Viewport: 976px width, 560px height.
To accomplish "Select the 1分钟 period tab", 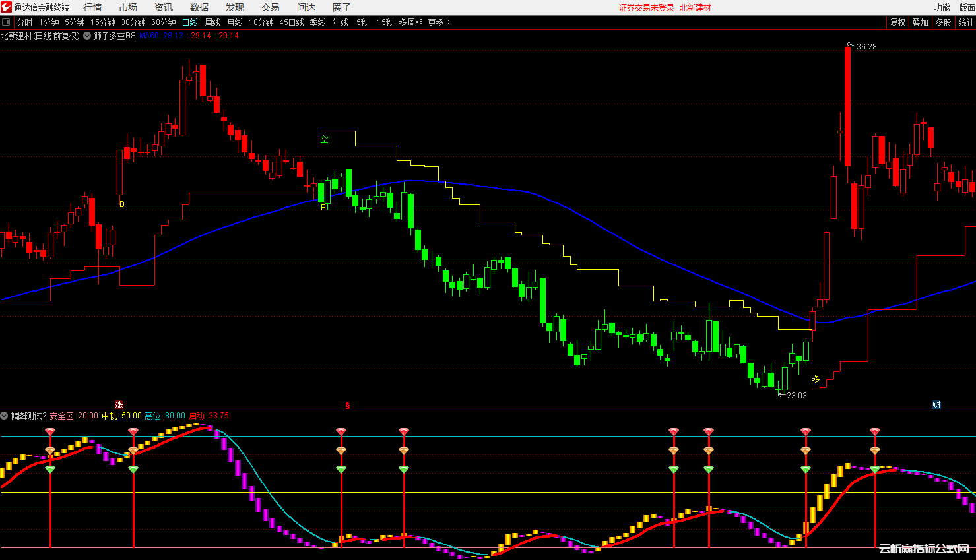I will coord(49,22).
